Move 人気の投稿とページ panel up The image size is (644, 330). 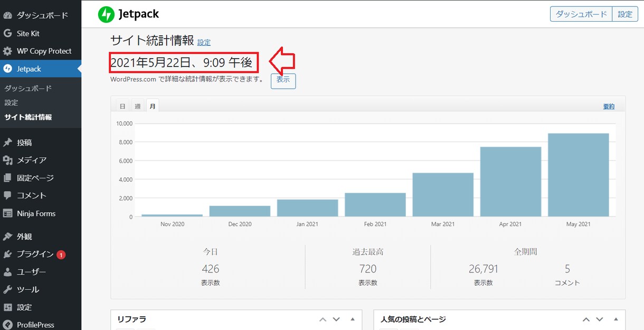pyautogui.click(x=585, y=319)
